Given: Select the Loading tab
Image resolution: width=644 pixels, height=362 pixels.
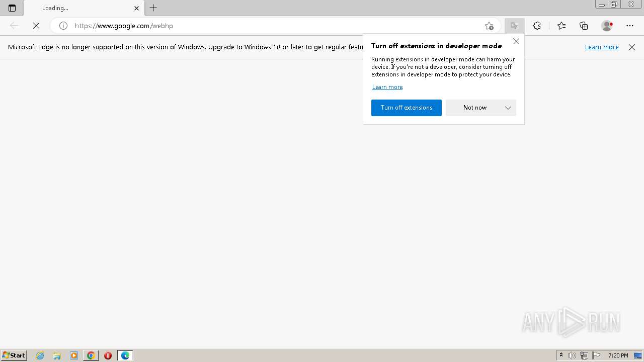Looking at the screenshot, I should coord(84,8).
